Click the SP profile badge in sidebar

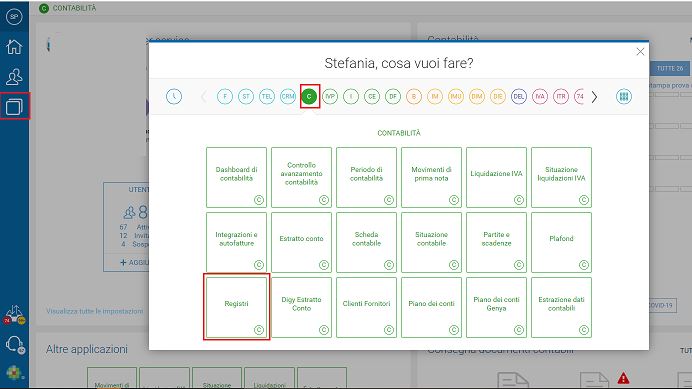pos(14,17)
